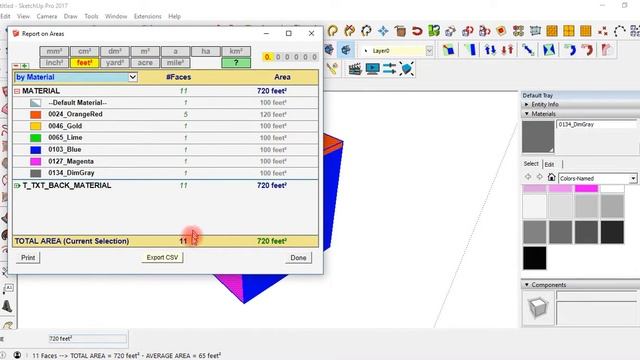Click the measurements box showing 720 feet²
Image resolution: width=640 pixels, height=360 pixels.
[x=87, y=338]
